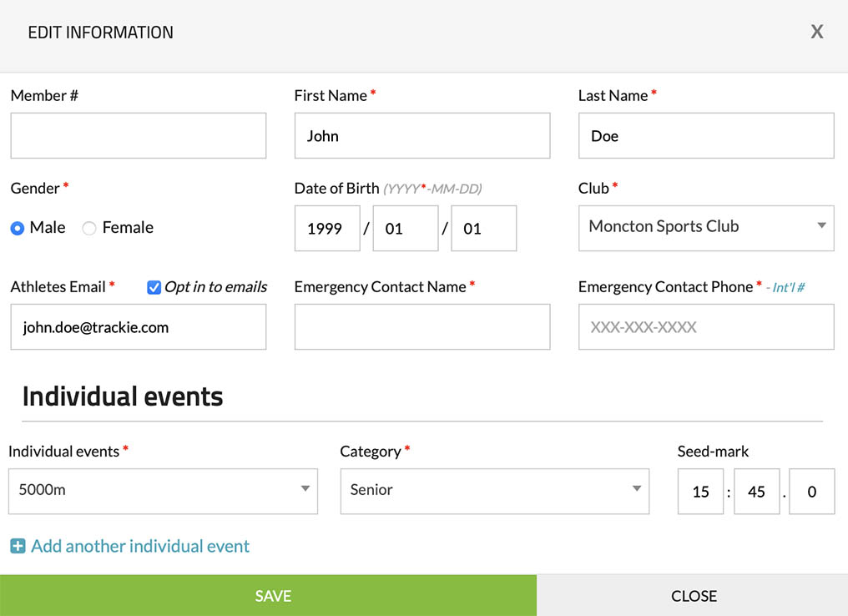Expand the Individual events dropdown set to 5000m
The image size is (848, 616).
(x=163, y=490)
